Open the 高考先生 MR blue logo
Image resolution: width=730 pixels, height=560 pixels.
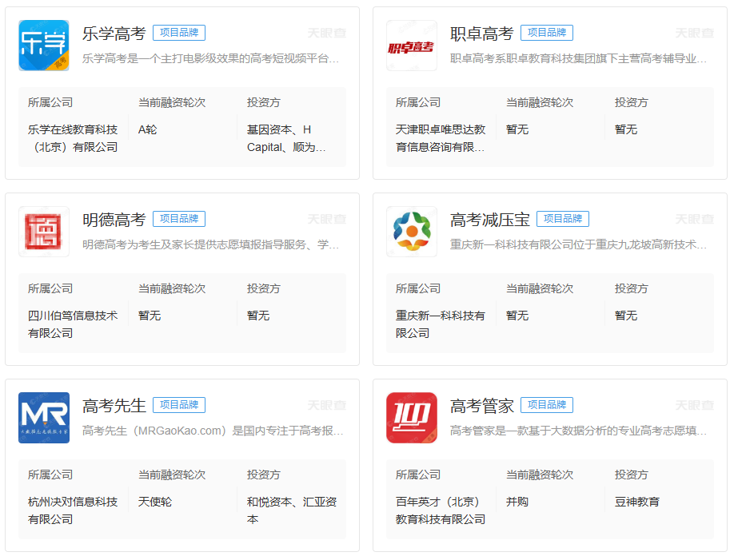click(x=44, y=418)
